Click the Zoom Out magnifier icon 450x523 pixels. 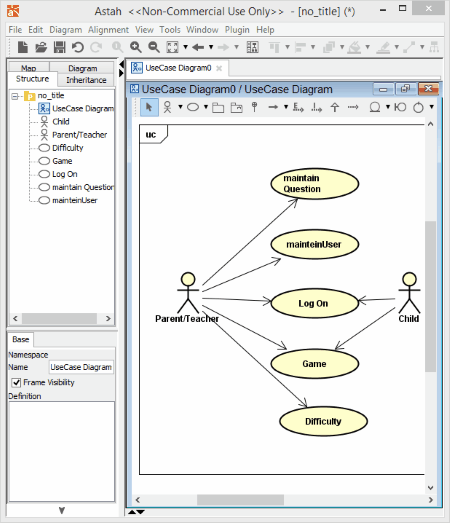pyautogui.click(x=154, y=47)
